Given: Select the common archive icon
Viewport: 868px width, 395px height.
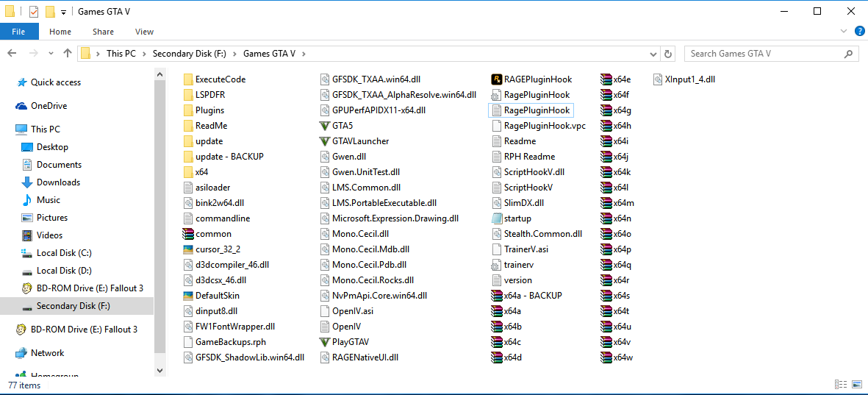Looking at the screenshot, I should 188,234.
